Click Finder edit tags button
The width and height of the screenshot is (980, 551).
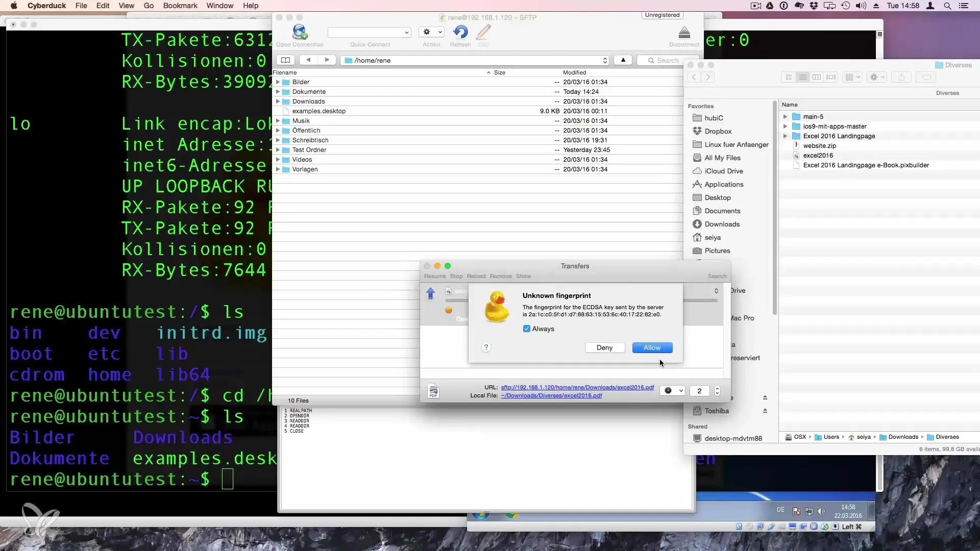tap(926, 77)
